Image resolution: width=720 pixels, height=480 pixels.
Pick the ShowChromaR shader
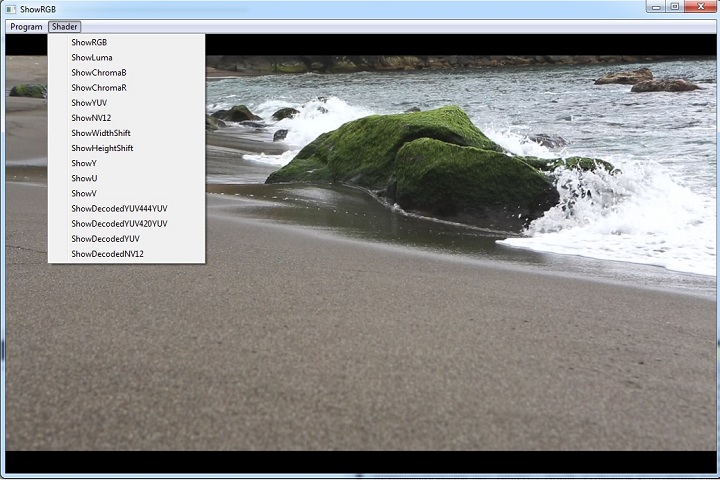pos(126,88)
